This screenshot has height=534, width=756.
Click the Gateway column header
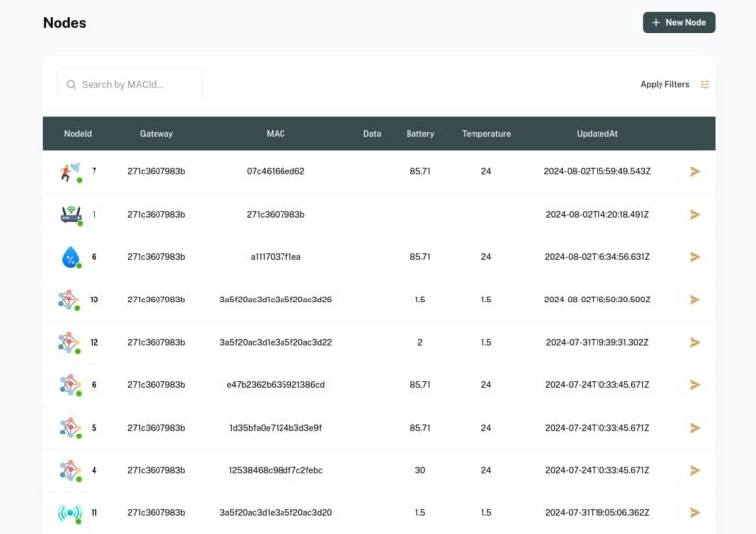click(157, 134)
